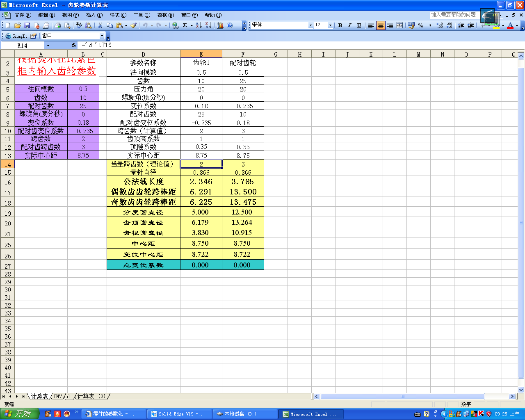Toggle Align Left
Screen dimensions: 525x420
[371, 25]
